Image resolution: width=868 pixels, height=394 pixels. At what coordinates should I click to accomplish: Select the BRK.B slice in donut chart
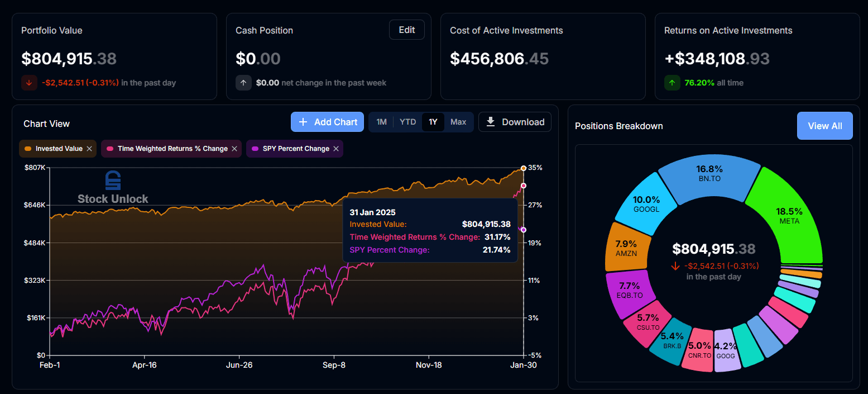coord(673,342)
